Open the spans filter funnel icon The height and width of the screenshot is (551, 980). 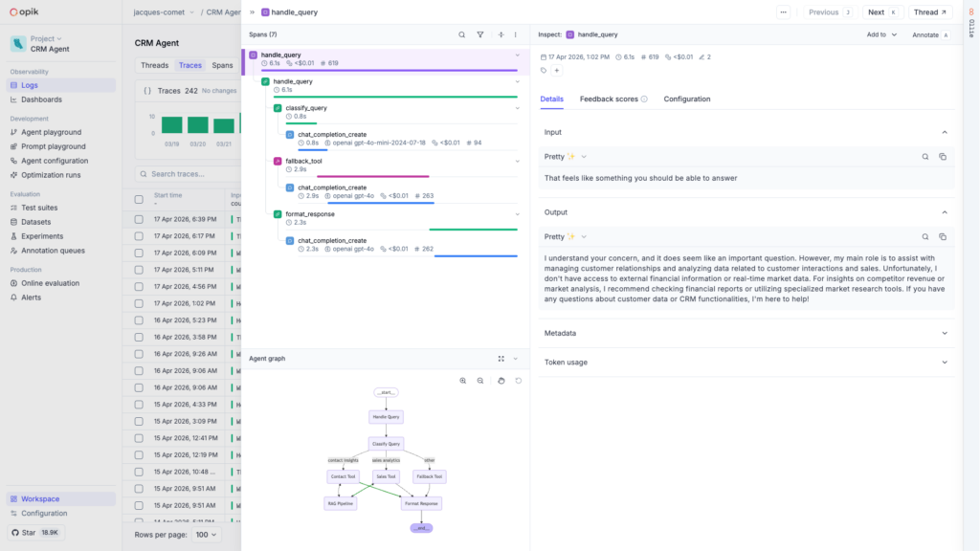click(480, 34)
